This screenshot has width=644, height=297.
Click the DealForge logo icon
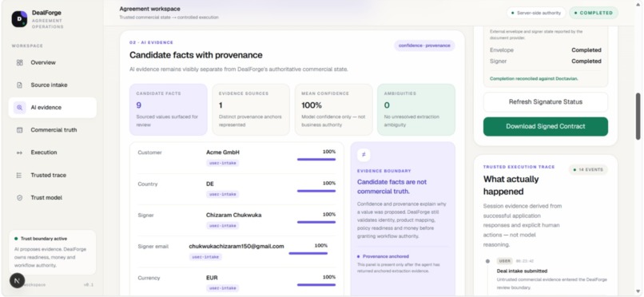(19, 19)
